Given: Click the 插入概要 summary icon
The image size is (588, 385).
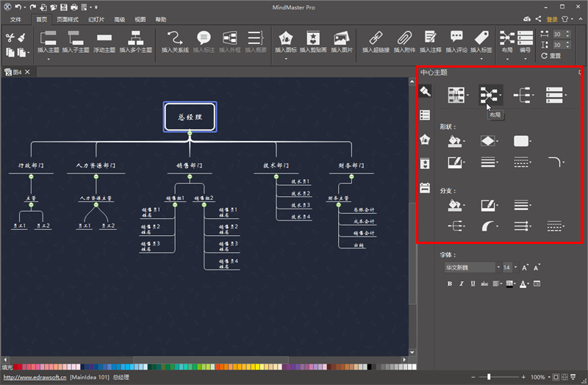Looking at the screenshot, I should coord(255,38).
